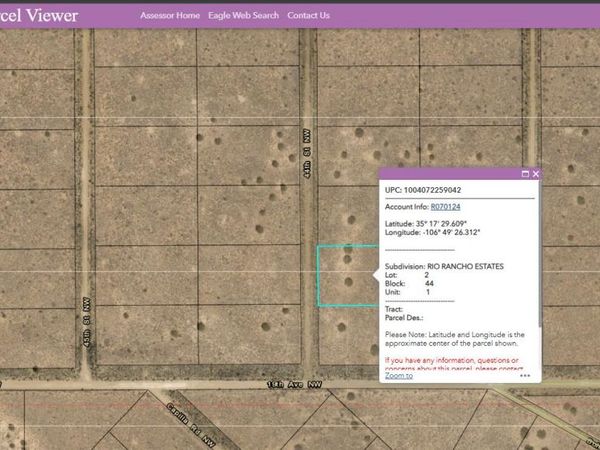Click the Parcel Des. field label
Screen dimensions: 600x450
pos(404,318)
